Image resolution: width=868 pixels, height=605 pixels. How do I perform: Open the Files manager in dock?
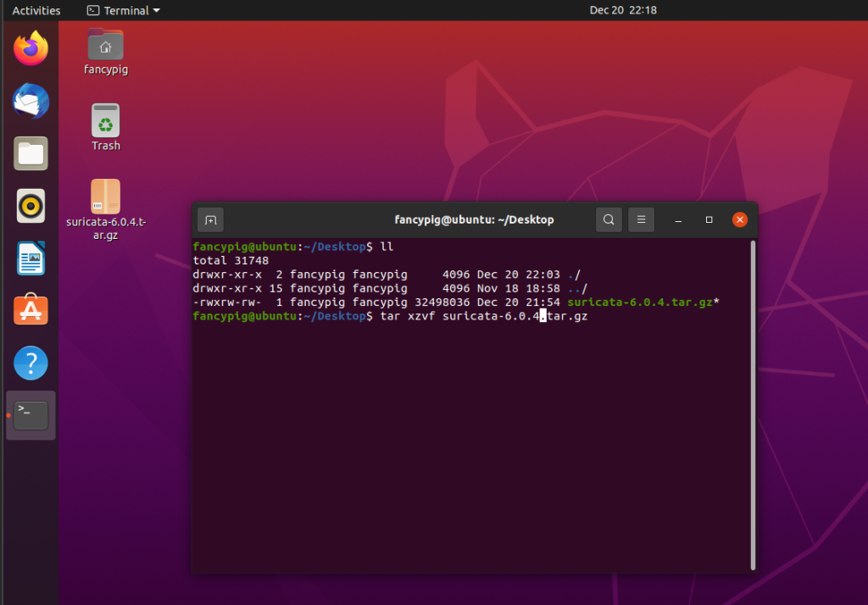coord(31,153)
